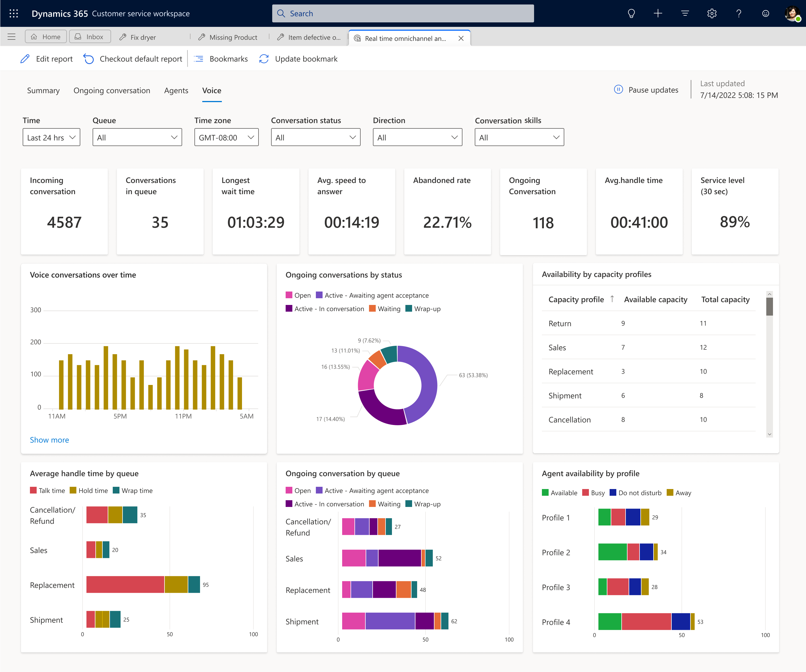Click the Update bookmark icon
This screenshot has height=672, width=806.
pos(264,59)
